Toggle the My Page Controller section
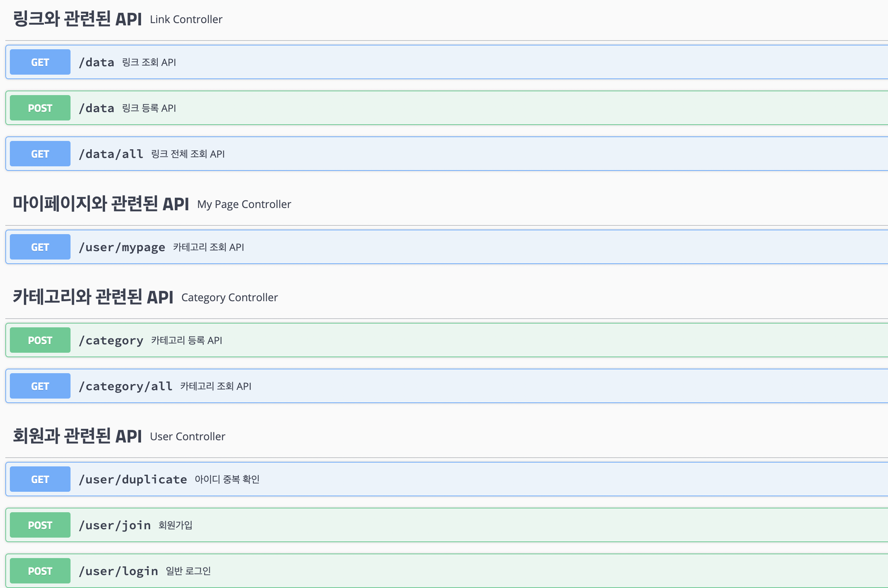This screenshot has width=888, height=588. point(101,204)
